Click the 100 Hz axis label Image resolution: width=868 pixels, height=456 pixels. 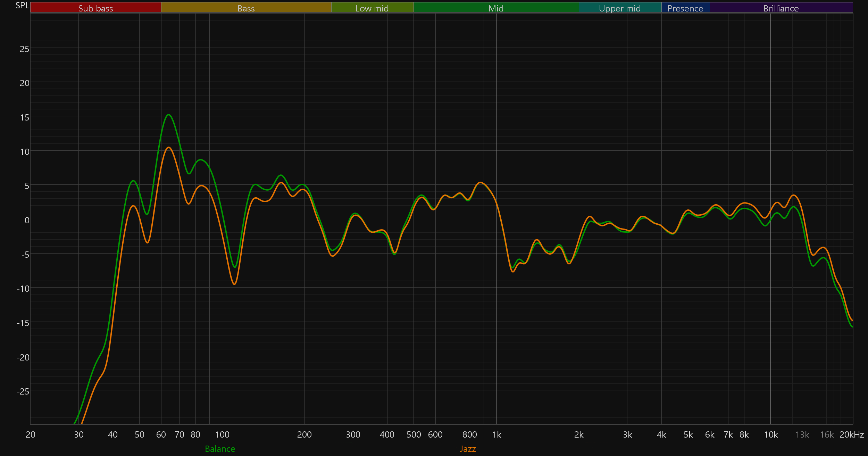(222, 434)
